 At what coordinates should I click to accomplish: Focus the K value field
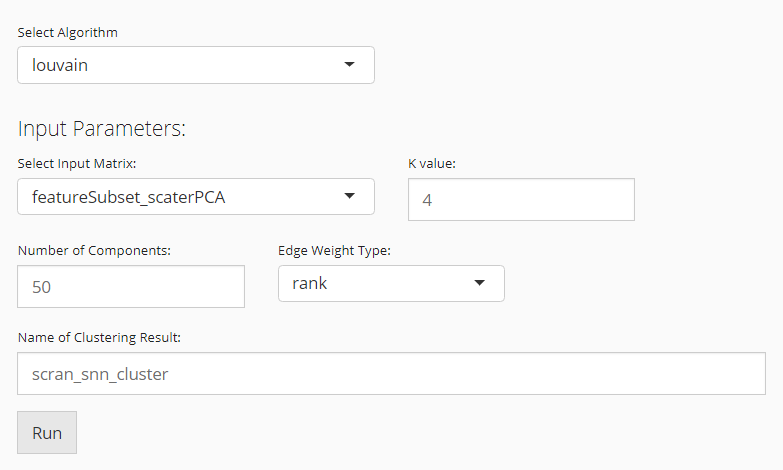click(521, 200)
